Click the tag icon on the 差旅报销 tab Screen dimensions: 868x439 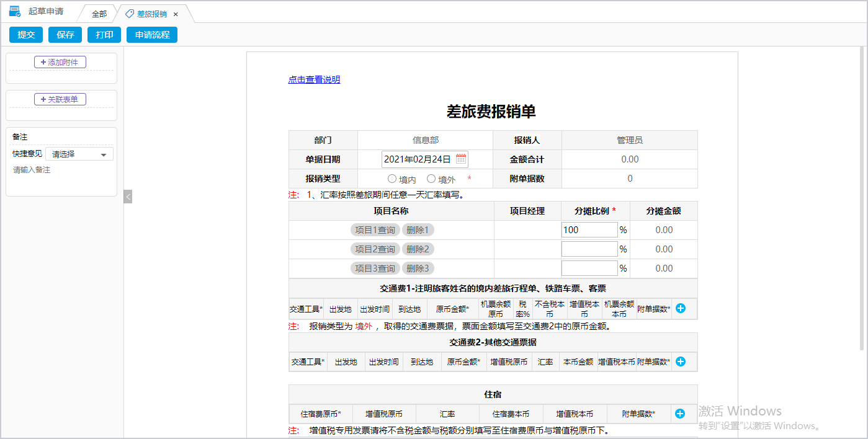128,13
